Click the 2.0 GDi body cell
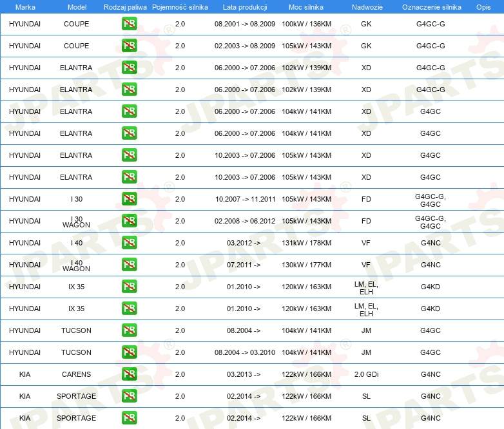504x429 pixels. click(366, 374)
